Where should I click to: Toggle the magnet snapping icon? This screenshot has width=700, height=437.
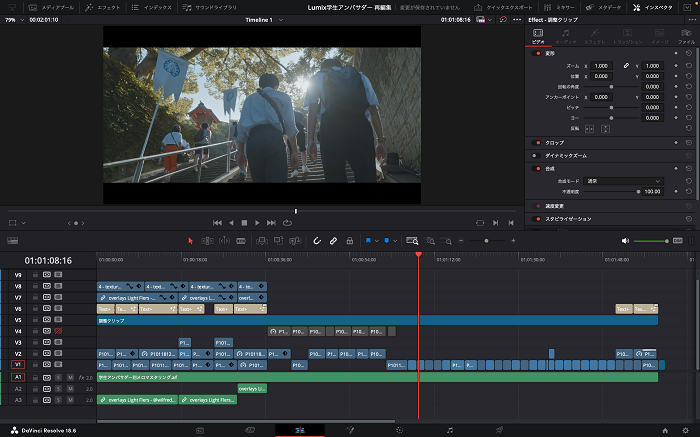pos(317,240)
